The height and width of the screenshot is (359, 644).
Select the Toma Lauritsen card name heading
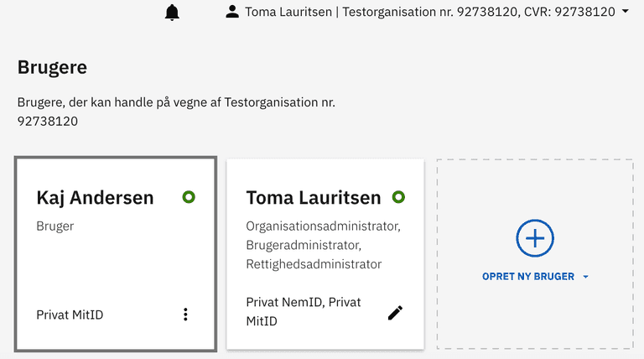pos(313,198)
